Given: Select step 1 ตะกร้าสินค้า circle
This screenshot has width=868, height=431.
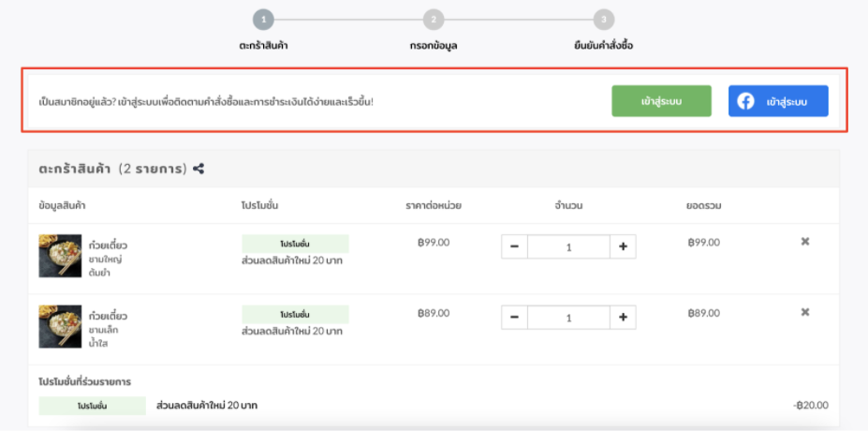Looking at the screenshot, I should click(x=263, y=20).
